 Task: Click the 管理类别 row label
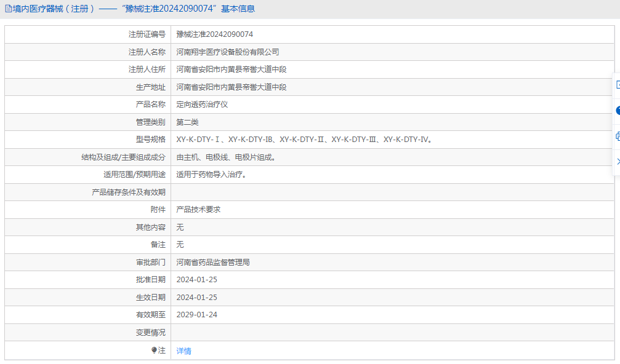click(x=151, y=122)
